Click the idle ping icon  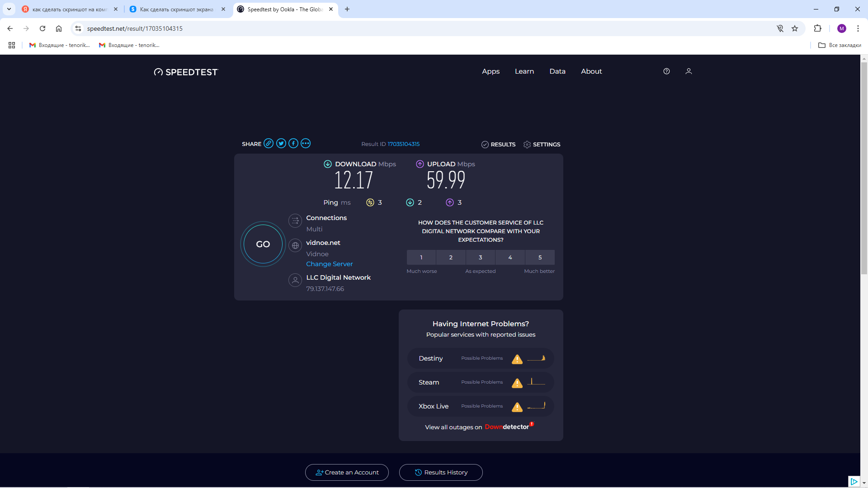[x=370, y=202]
